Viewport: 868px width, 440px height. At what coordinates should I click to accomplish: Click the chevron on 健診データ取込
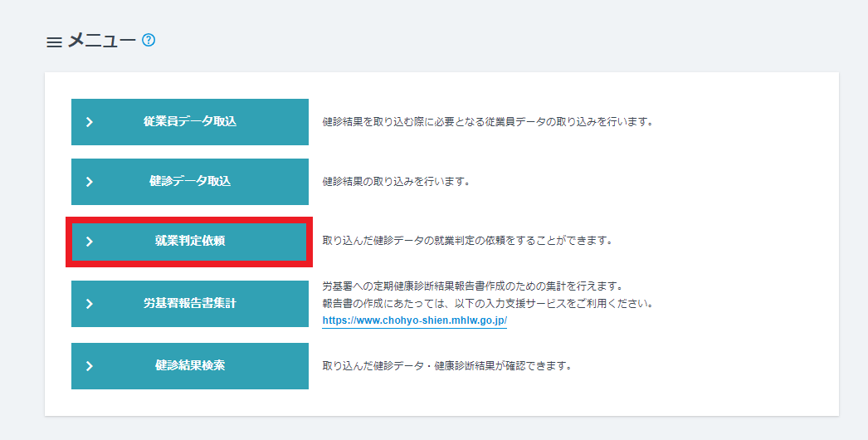90,182
